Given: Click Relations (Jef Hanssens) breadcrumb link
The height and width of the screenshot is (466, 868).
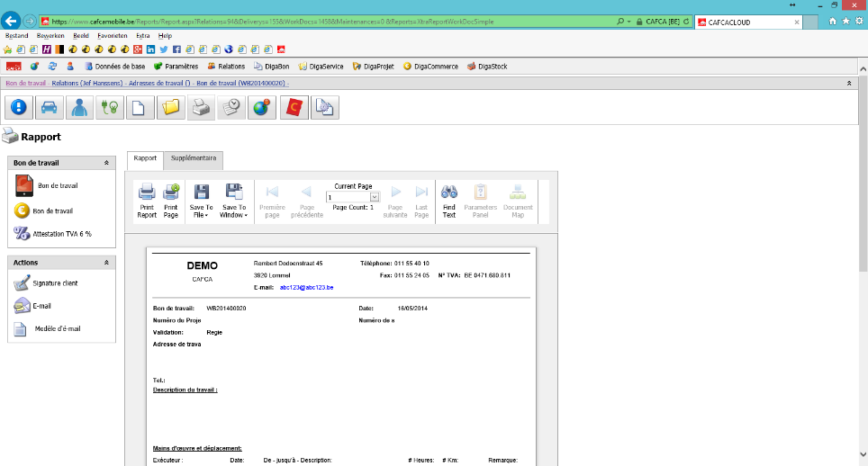Looking at the screenshot, I should [87, 84].
